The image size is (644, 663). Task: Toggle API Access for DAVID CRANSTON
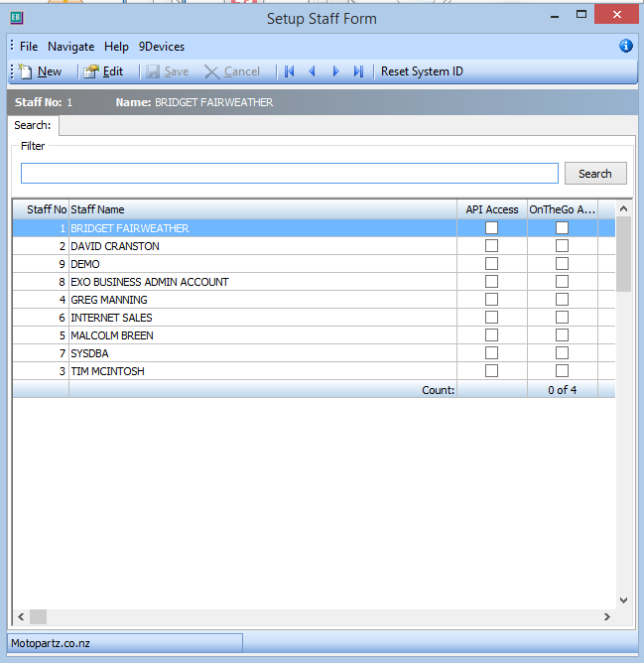491,246
